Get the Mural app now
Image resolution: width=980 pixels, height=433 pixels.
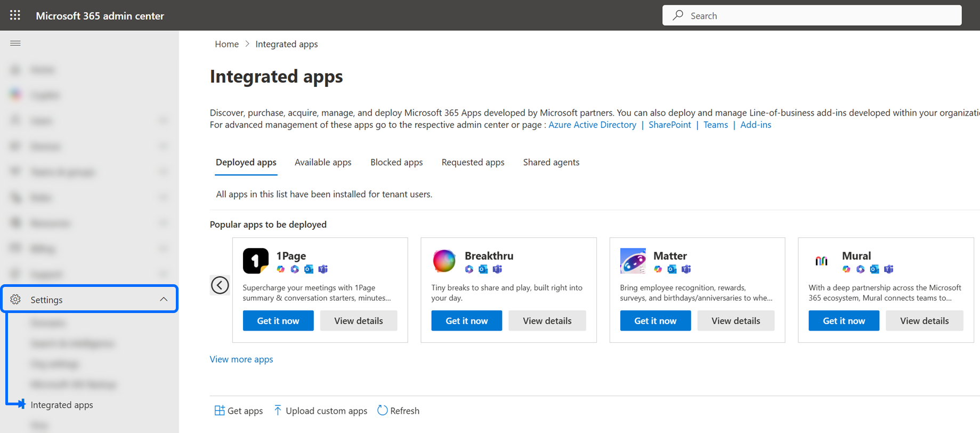click(844, 320)
